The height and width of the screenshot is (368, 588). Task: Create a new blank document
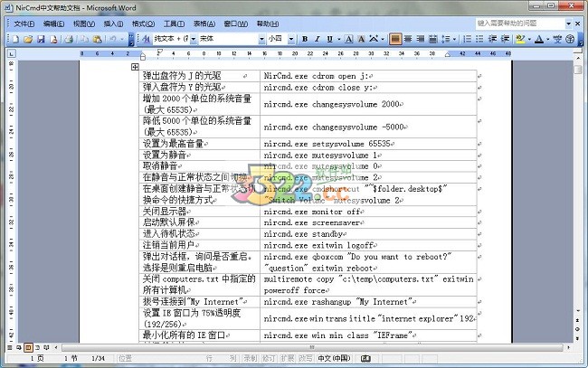click(x=15, y=39)
